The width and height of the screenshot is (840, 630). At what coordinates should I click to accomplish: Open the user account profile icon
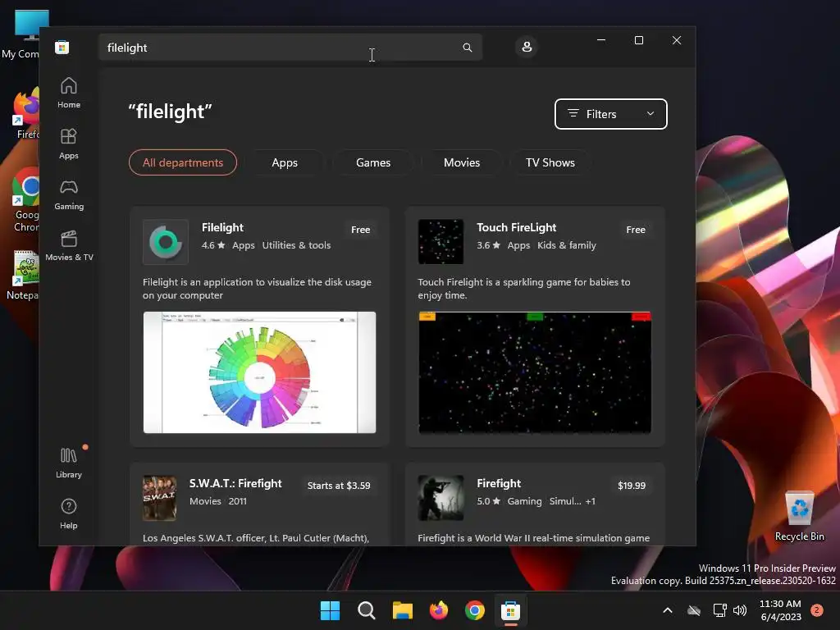point(527,47)
